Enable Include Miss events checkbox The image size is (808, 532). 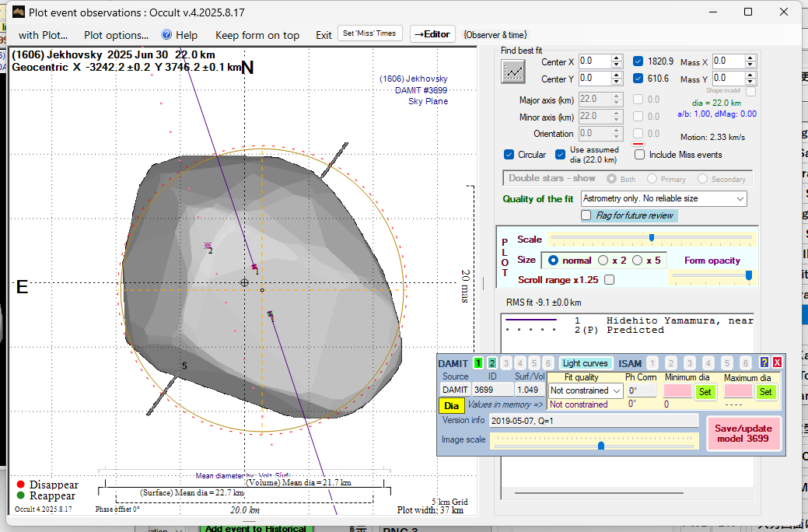coord(639,155)
